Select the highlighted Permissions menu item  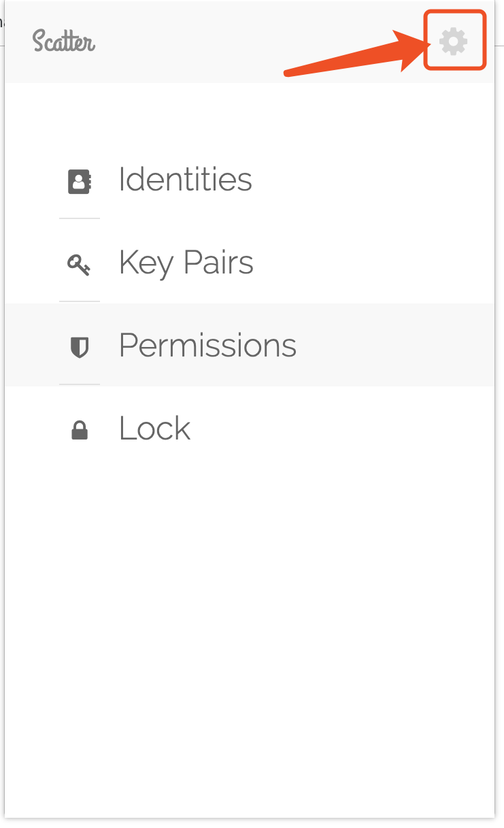point(250,346)
